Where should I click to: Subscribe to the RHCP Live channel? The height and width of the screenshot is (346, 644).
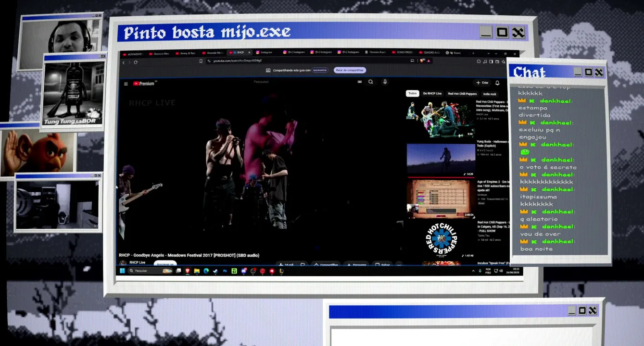click(165, 264)
